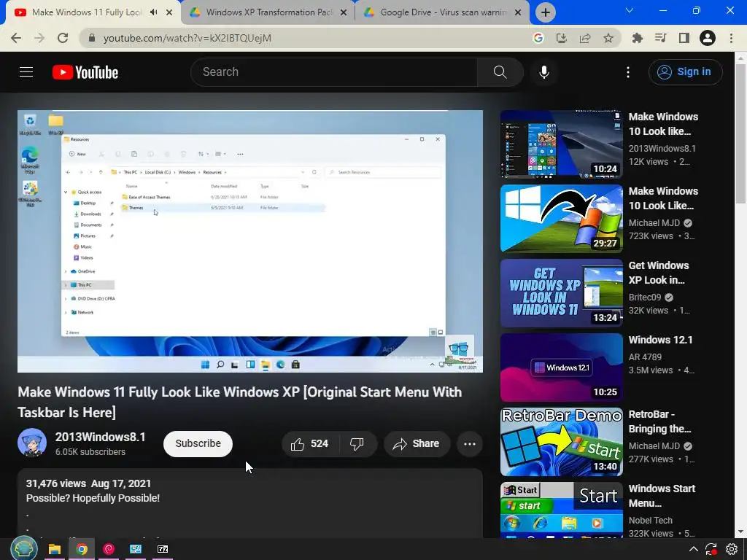Open Chrome extensions puzzle icon
The image size is (747, 560).
637,38
